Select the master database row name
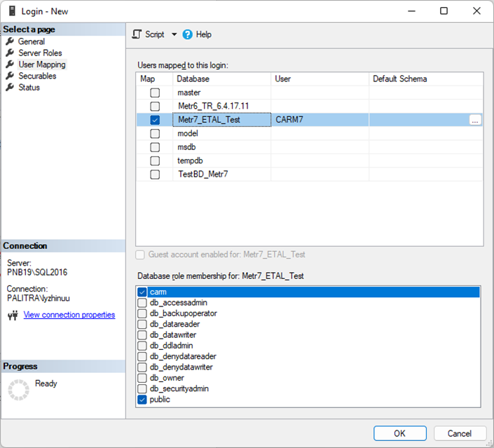This screenshot has width=494, height=448. tap(189, 93)
